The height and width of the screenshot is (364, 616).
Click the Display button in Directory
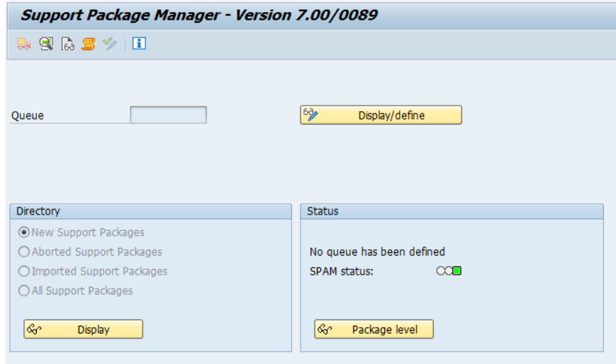(x=83, y=329)
